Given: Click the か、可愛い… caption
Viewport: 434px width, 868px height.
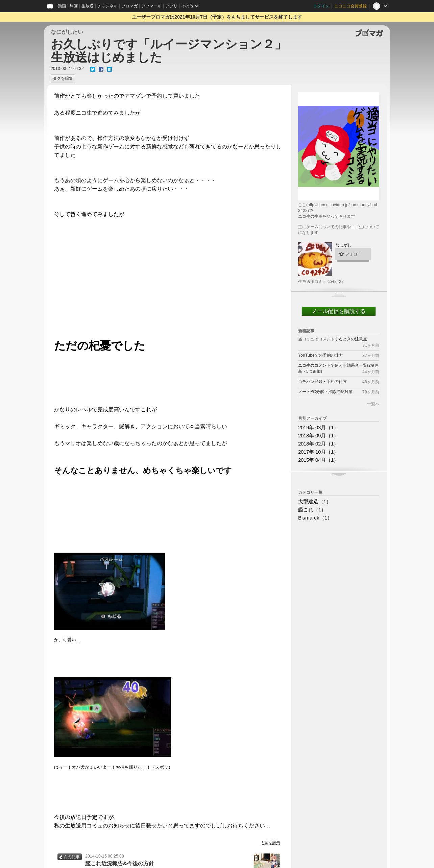Looking at the screenshot, I should pos(67,640).
